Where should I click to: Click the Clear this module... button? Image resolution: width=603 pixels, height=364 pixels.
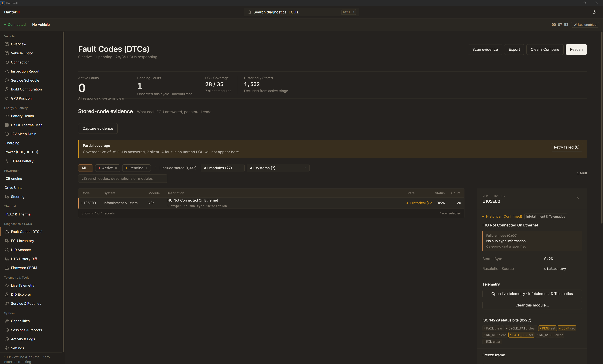point(532,305)
